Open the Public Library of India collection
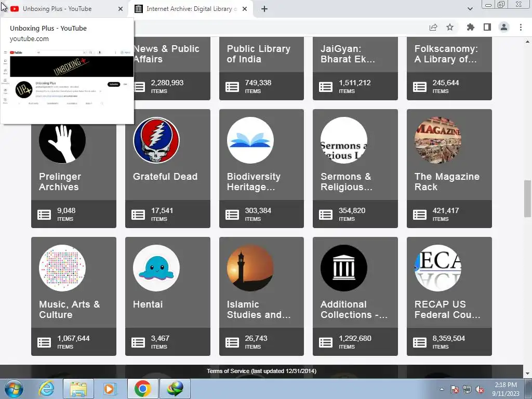 (259, 54)
